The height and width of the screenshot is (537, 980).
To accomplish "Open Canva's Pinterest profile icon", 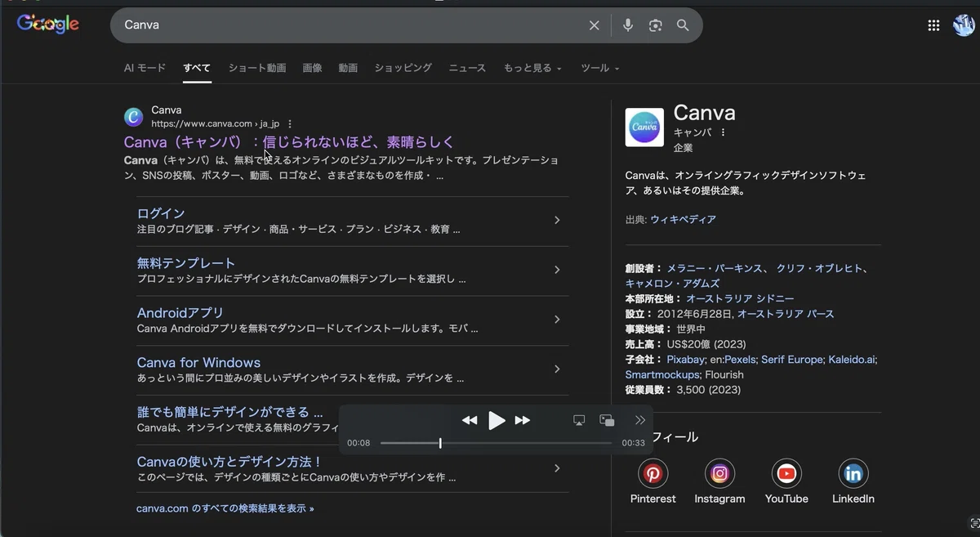I will tap(653, 473).
